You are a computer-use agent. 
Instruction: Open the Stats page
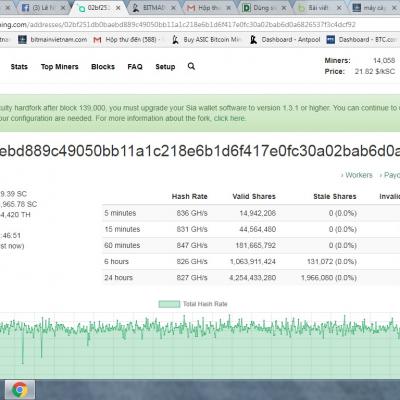pos(19,67)
